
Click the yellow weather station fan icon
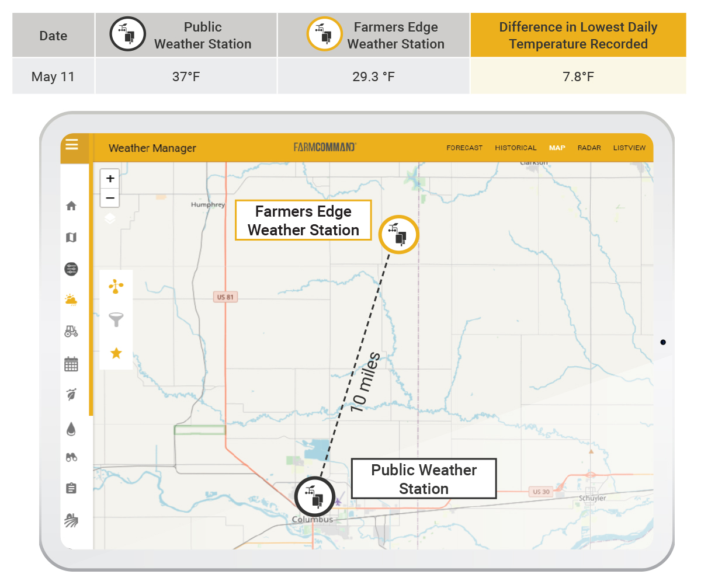116,286
